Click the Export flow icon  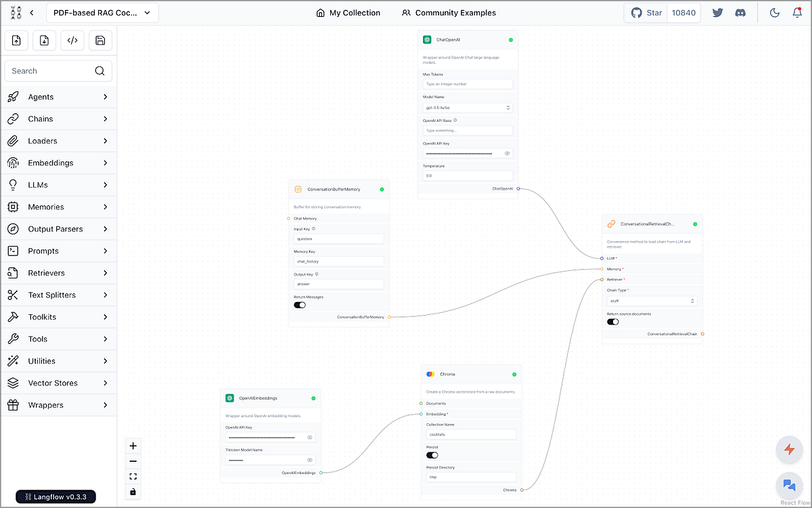(x=44, y=40)
